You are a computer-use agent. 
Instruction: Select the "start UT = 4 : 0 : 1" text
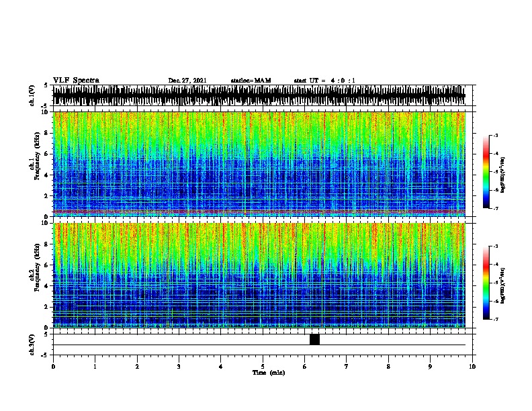coord(324,81)
